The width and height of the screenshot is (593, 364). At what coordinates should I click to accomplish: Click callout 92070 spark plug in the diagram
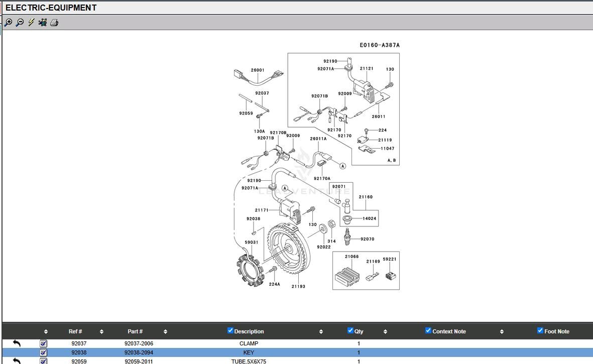tap(367, 239)
